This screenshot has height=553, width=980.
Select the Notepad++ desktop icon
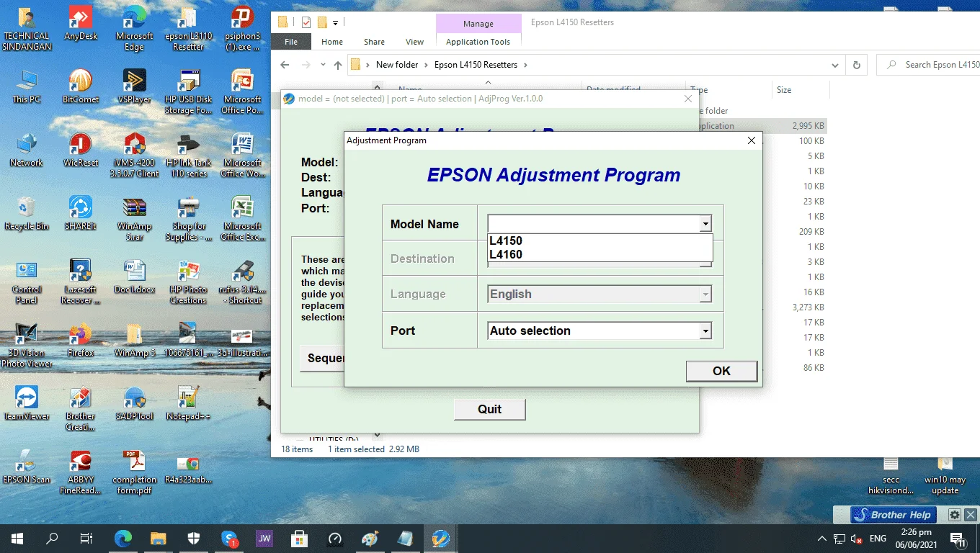(188, 404)
